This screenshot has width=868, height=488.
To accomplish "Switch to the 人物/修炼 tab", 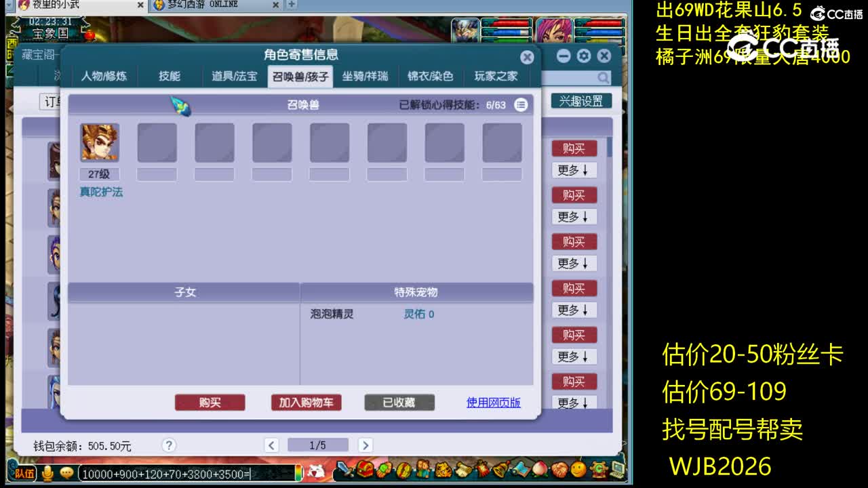I will (104, 77).
